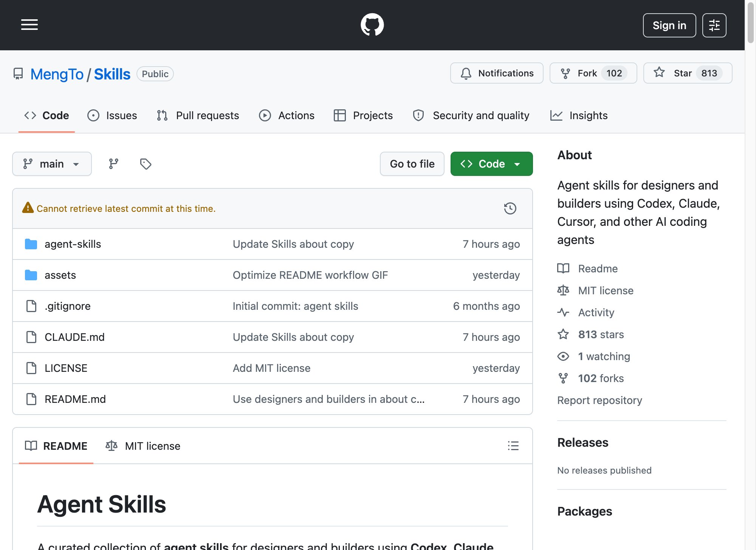Screen dimensions: 756x550
Task: Click the LICENSE file icon
Action: (x=31, y=368)
